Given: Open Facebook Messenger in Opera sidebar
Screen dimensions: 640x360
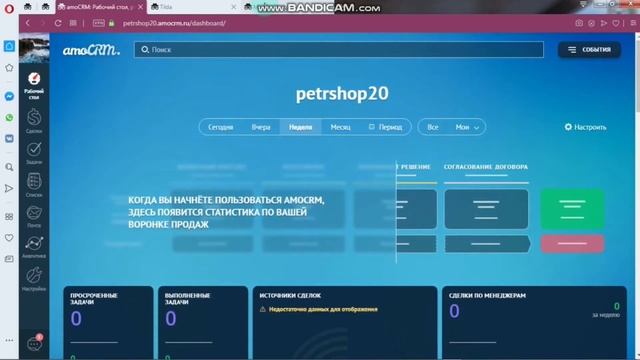Looking at the screenshot, I should (9, 96).
